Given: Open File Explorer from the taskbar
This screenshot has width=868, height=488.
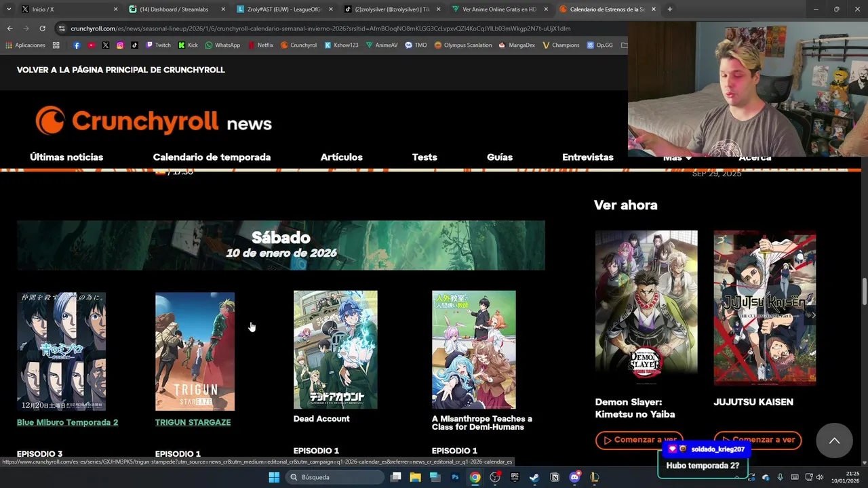Looking at the screenshot, I should 415,477.
